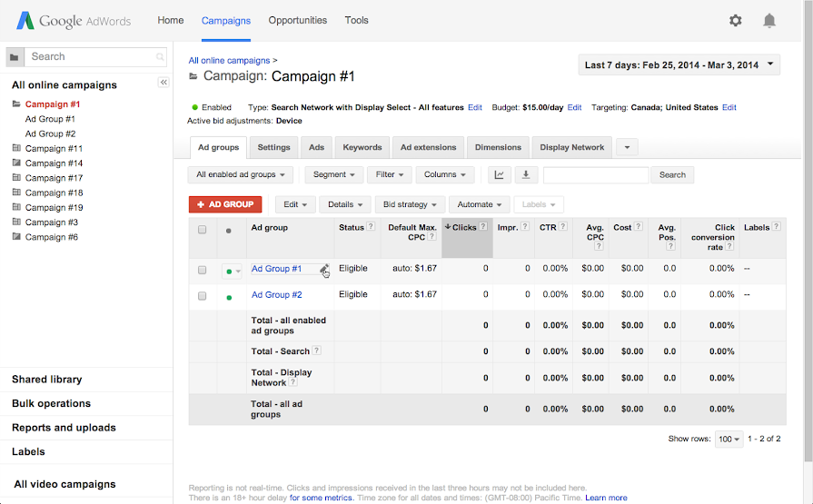This screenshot has height=504, width=813.
Task: Check the Ad Group #2 row checkbox
Action: point(202,295)
